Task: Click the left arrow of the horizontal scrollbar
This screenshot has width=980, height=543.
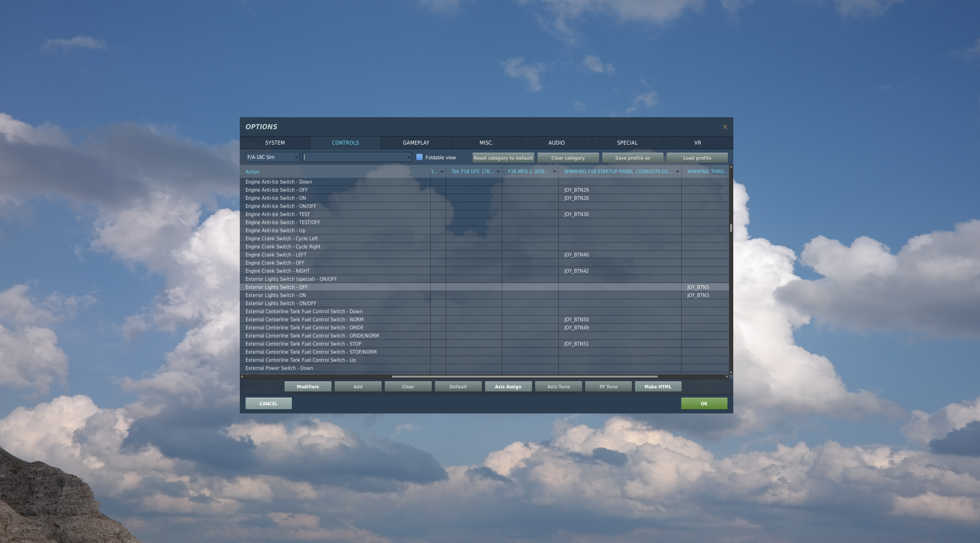Action: (x=242, y=376)
